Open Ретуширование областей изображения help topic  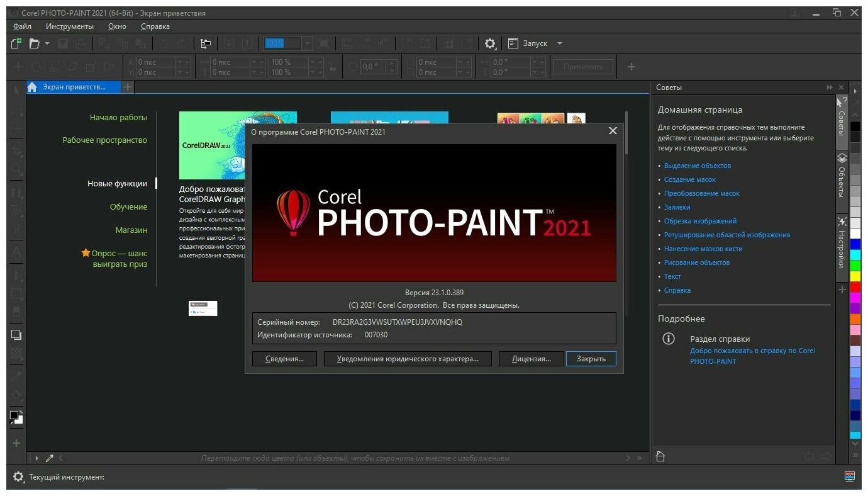(727, 235)
